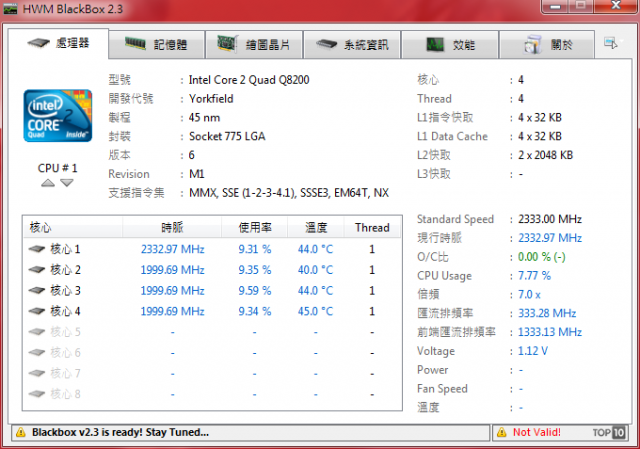Click the 7.0 x multiplier value
640x449 pixels.
coord(529,294)
